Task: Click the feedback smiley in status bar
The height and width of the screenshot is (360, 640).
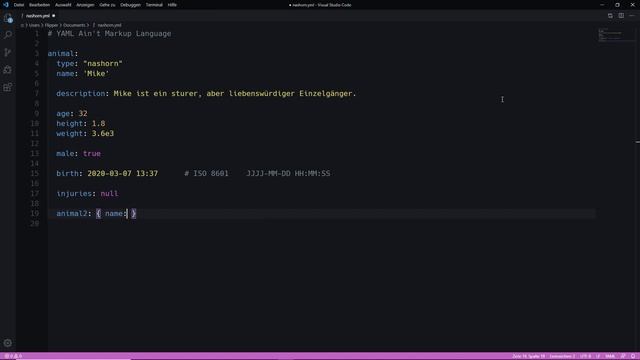Action: [x=623, y=356]
